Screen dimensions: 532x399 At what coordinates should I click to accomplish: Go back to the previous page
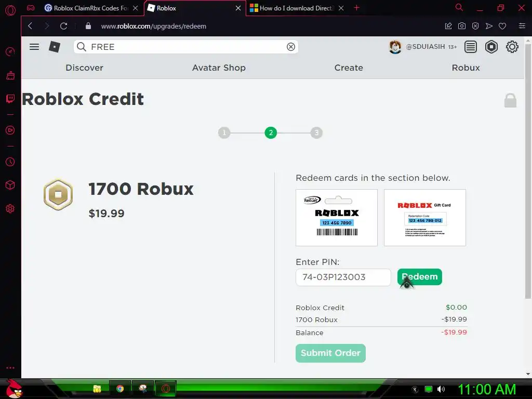30,26
